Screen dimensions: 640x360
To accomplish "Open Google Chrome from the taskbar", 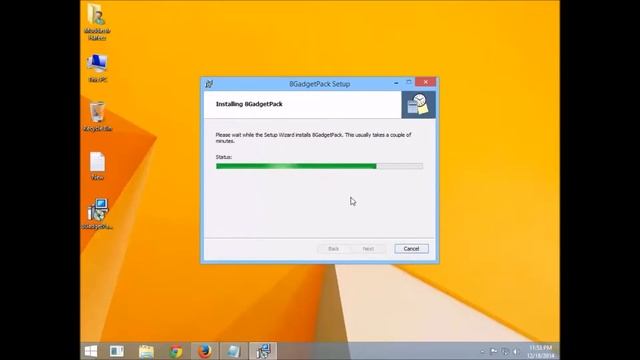I will pyautogui.click(x=176, y=351).
